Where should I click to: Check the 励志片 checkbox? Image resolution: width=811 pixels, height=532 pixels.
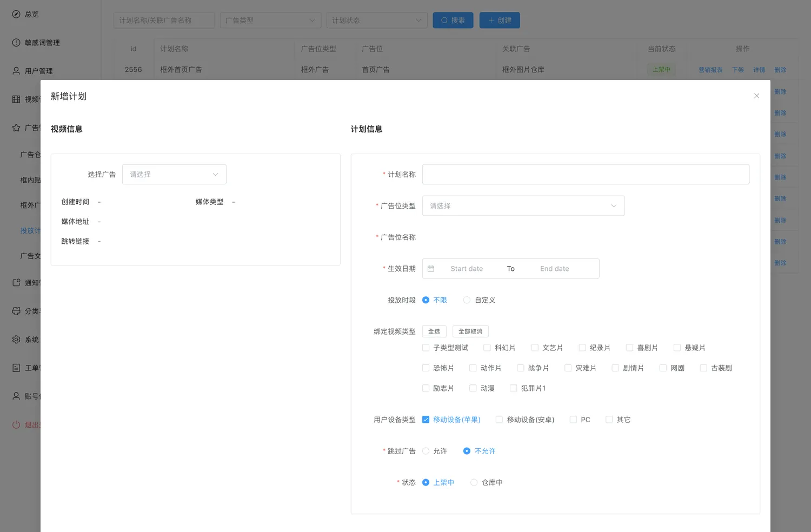click(x=426, y=388)
